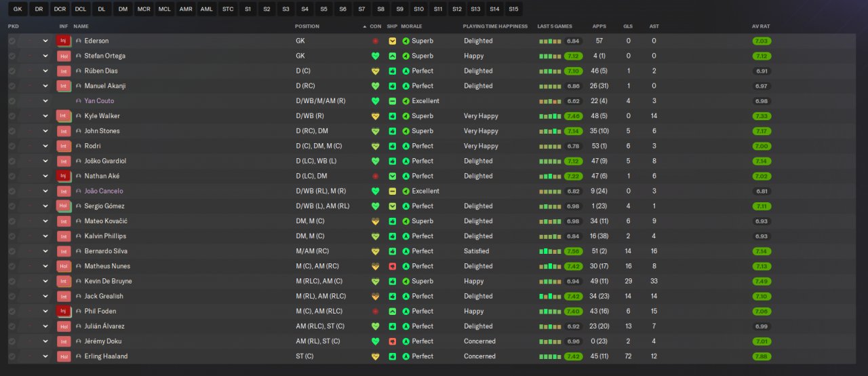
Task: Click Erling Haaland's condition heart icon
Action: click(375, 356)
